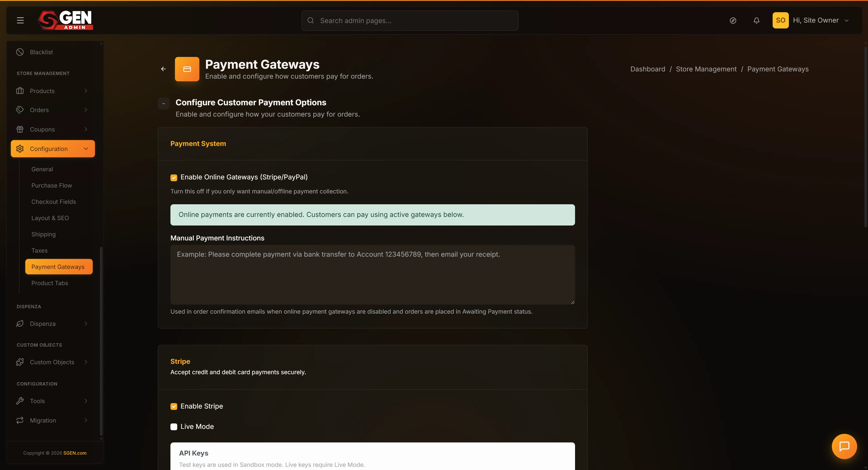Collapse the Configuration submenu chevron
Image resolution: width=868 pixels, height=470 pixels.
pyautogui.click(x=86, y=149)
